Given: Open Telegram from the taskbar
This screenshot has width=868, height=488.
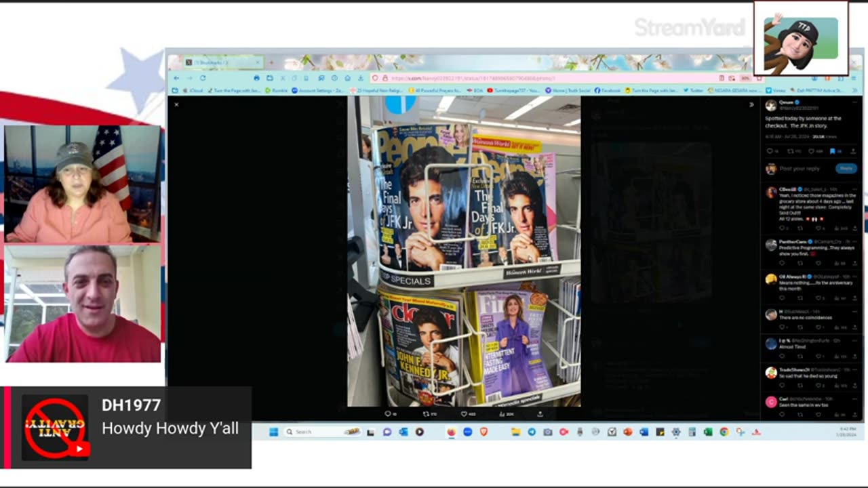Looking at the screenshot, I should tap(531, 432).
